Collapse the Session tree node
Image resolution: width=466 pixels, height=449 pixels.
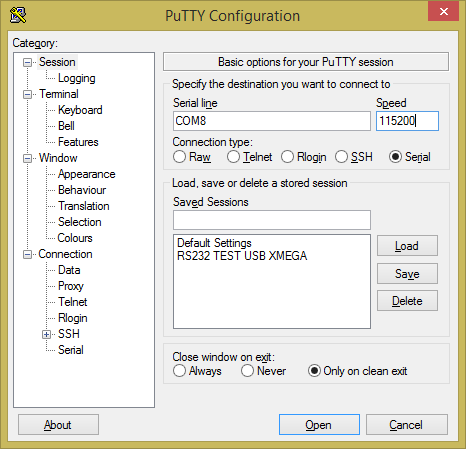tap(27, 62)
